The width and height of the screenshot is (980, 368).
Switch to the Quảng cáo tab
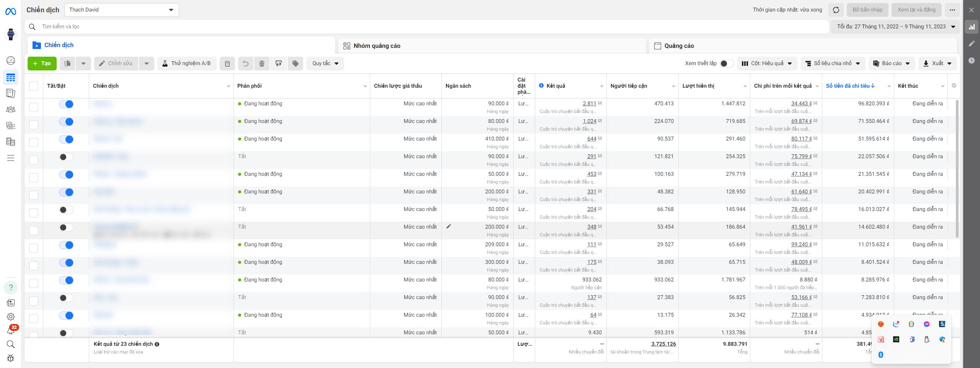[679, 46]
